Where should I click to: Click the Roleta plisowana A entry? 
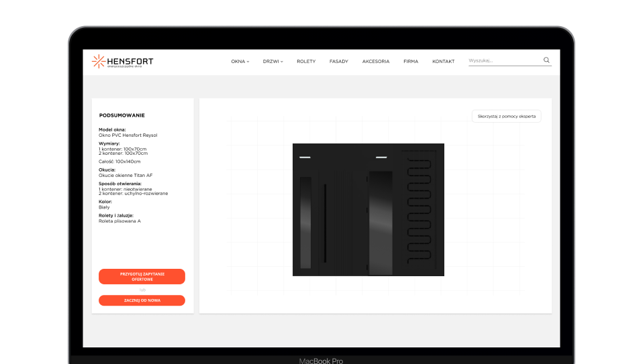coord(119,221)
